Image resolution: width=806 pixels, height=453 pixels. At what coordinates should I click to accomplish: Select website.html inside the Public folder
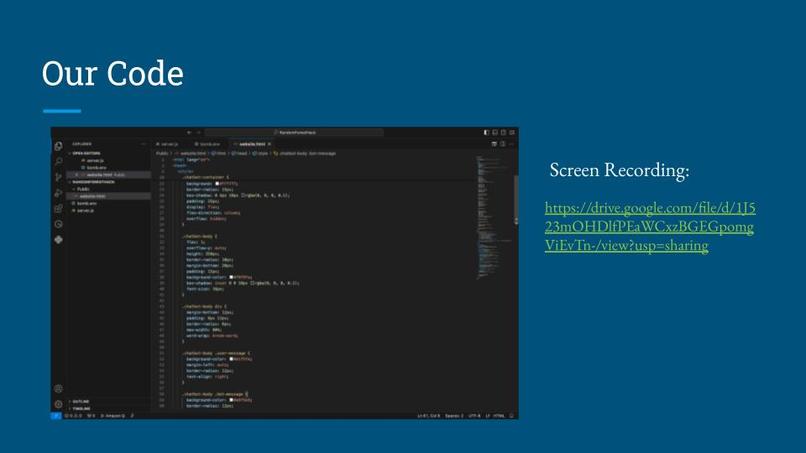pos(109,196)
